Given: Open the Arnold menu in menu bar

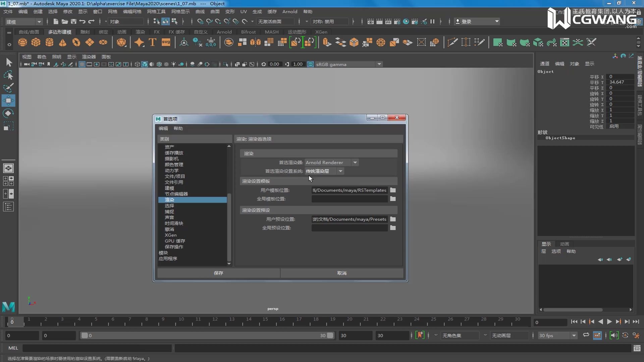Looking at the screenshot, I should pos(289,11).
